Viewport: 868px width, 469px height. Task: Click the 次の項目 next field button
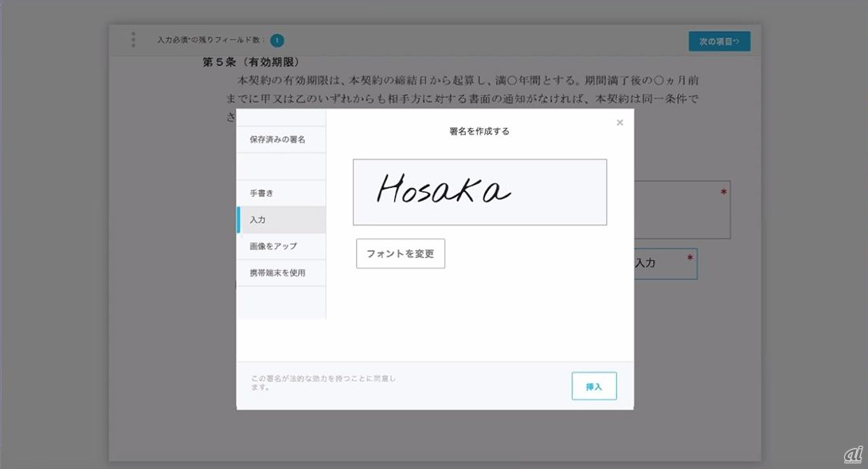(x=719, y=41)
